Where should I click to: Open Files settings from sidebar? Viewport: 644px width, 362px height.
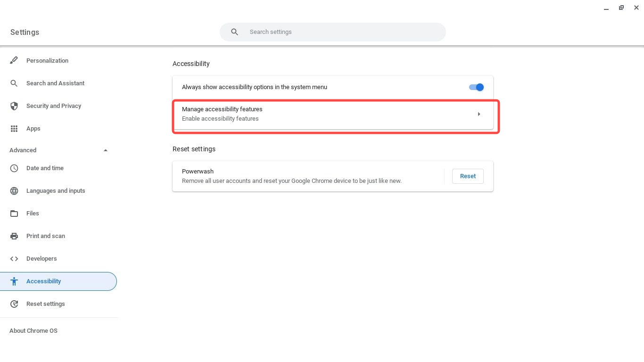pos(33,213)
